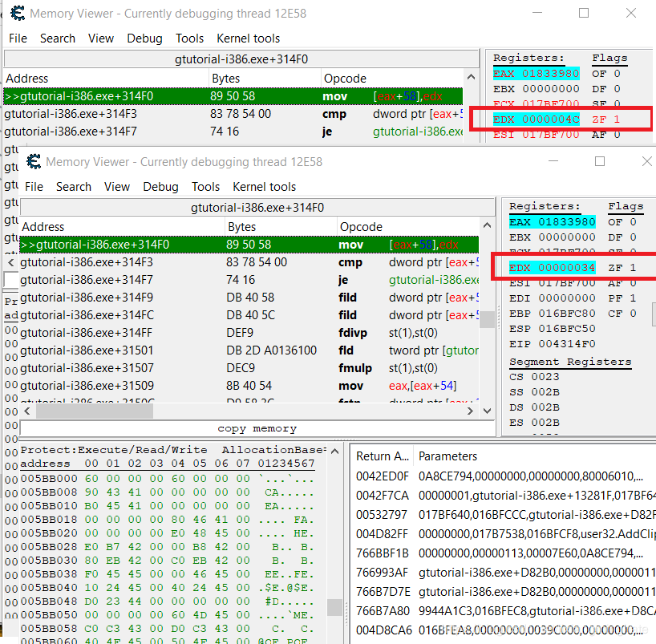This screenshot has width=656, height=644.
Task: Open View menu in front Memory Viewer
Action: click(x=117, y=187)
